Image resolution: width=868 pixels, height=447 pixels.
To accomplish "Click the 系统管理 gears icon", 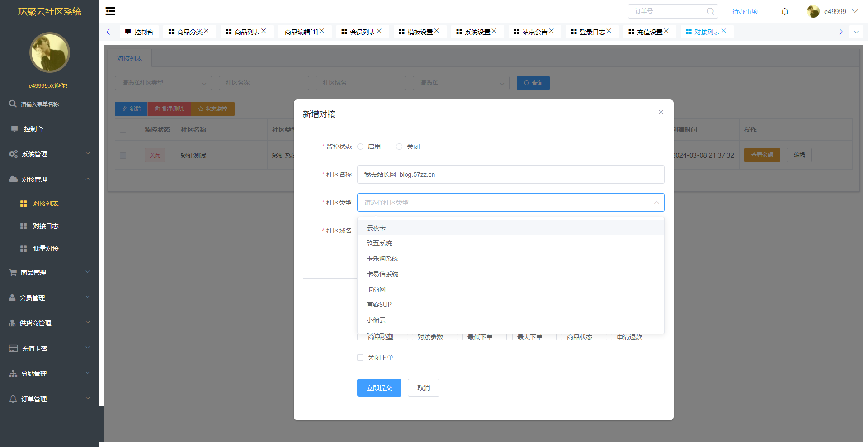I will tap(14, 154).
